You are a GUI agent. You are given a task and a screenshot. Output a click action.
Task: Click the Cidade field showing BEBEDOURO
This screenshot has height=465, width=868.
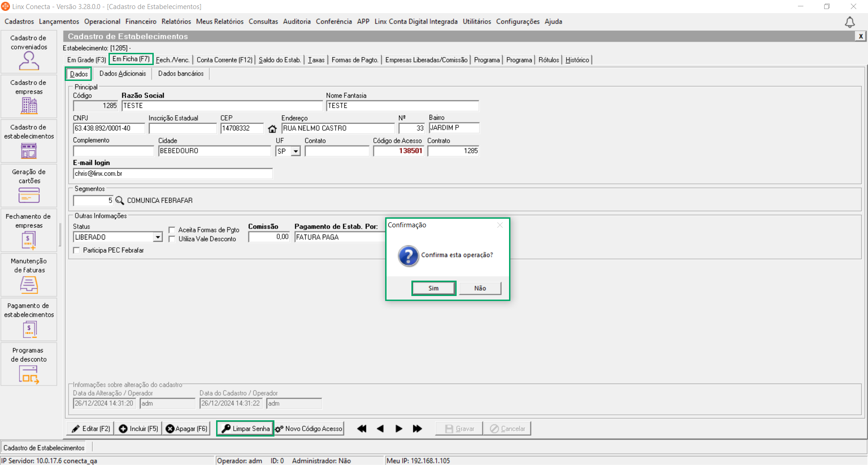click(x=214, y=151)
